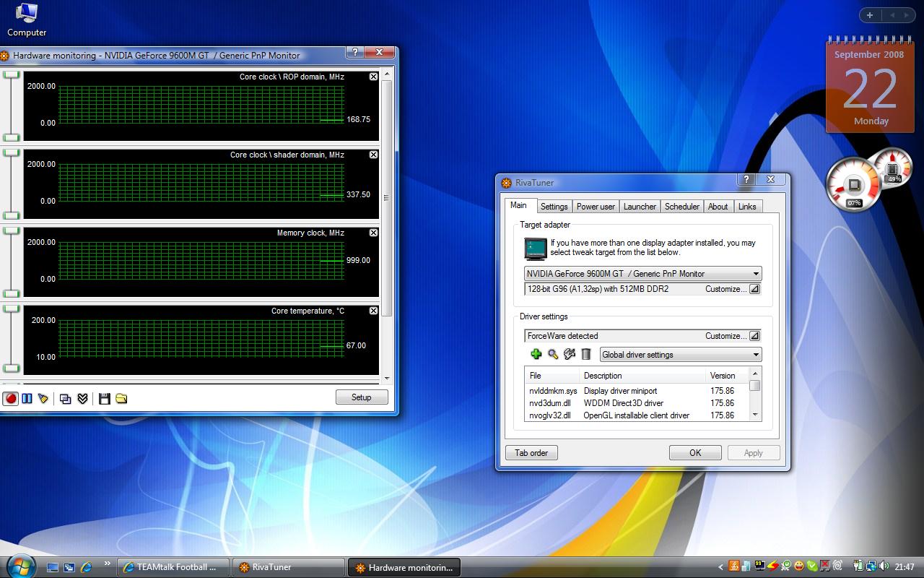Viewport: 924px width, 578px height.
Task: Click down arrow of Hardware monitoring scrollbar
Action: 387,378
